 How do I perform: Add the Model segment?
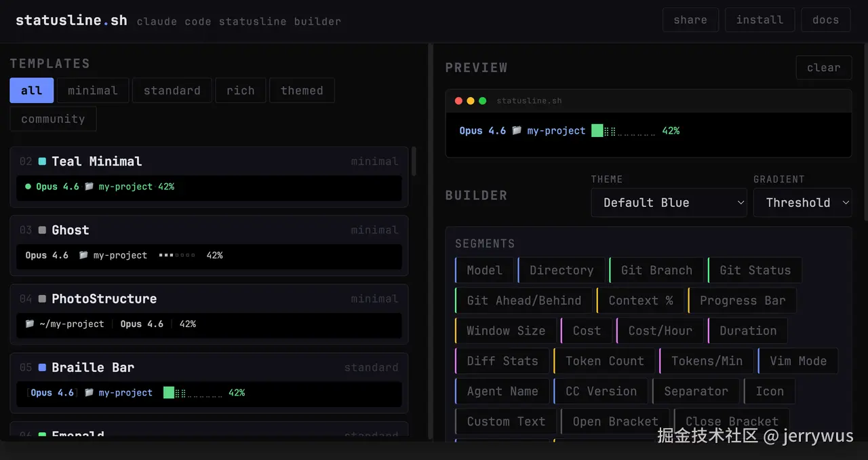click(485, 270)
